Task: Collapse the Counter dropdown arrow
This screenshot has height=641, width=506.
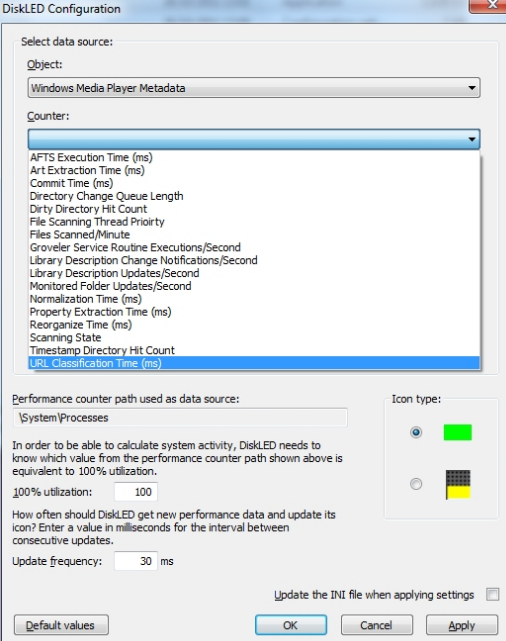Action: pyautogui.click(x=472, y=139)
